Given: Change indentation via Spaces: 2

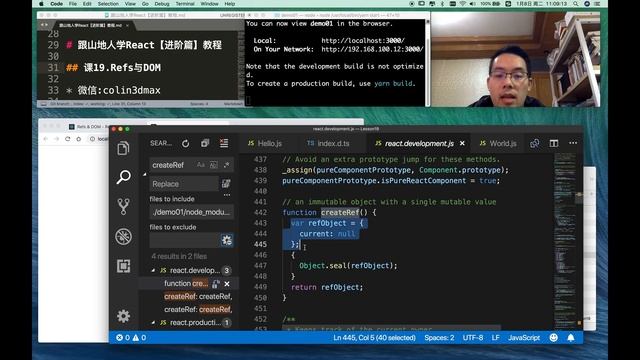Looking at the screenshot, I should click(x=439, y=338).
